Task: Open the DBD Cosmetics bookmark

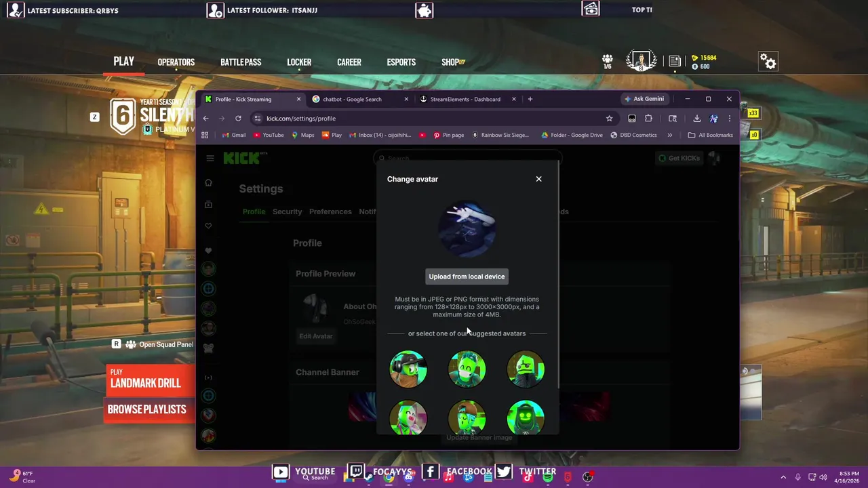Action: tap(633, 135)
